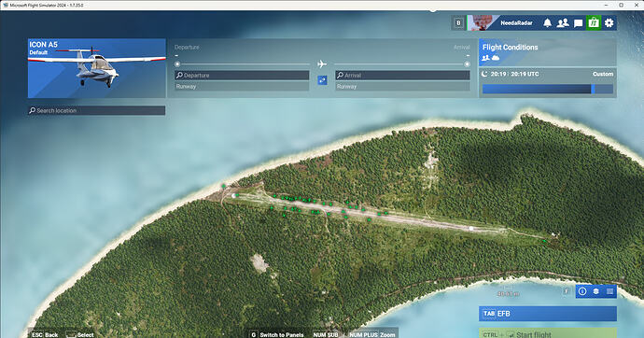Open chat speech bubble icon
Screen dimensions: 644x338
(578, 23)
